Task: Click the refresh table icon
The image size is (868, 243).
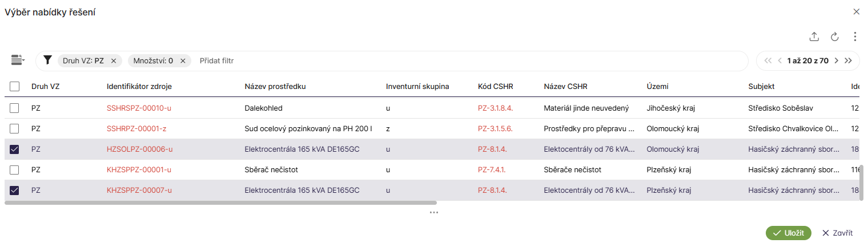Action: click(834, 37)
